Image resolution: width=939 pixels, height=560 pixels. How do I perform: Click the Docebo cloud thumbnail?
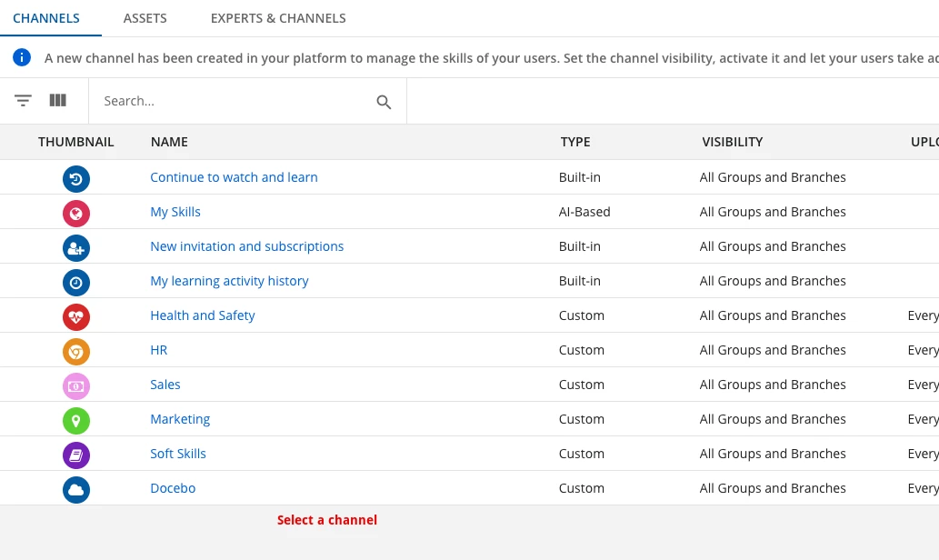click(x=76, y=489)
